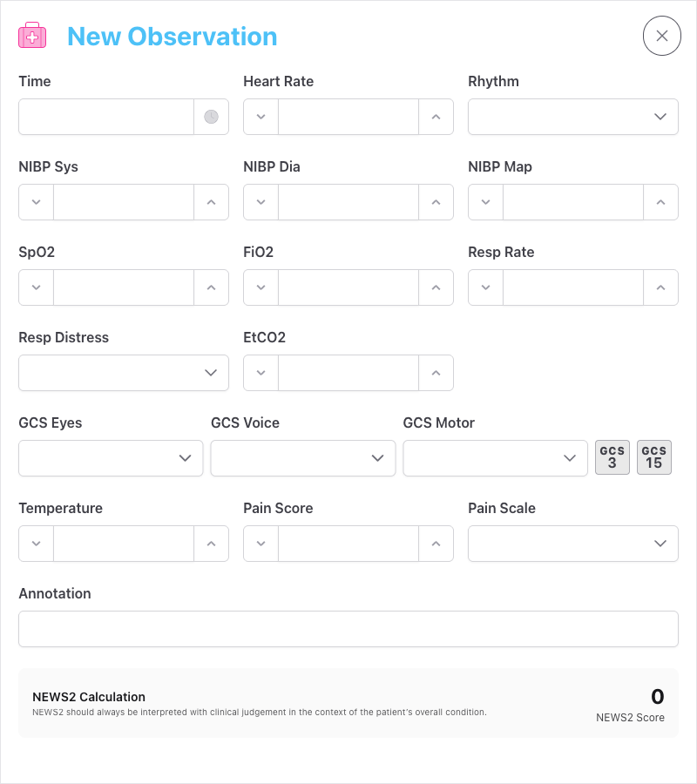The image size is (697, 784).
Task: Decrease the Pain Score value
Action: coord(261,543)
